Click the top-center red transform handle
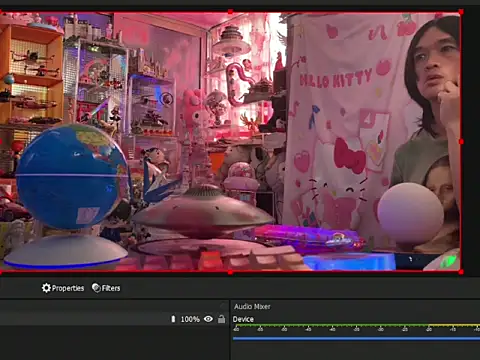480x360 pixels. [x=230, y=12]
